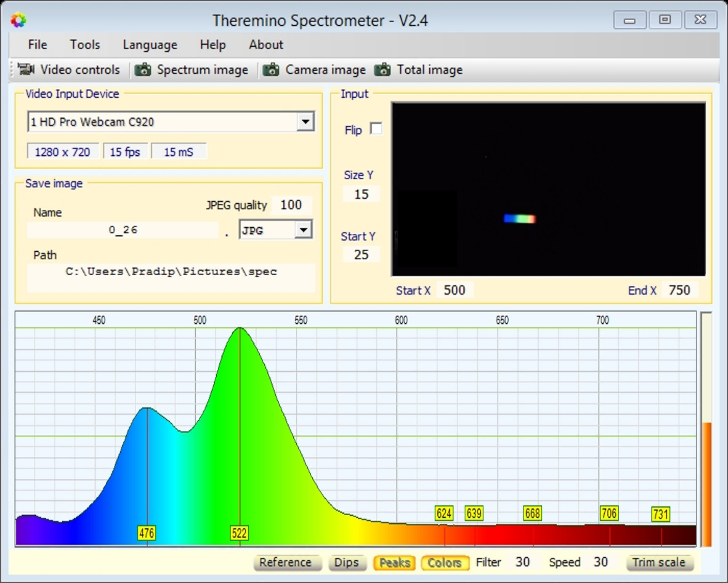Click the Camera image camera icon

click(270, 70)
